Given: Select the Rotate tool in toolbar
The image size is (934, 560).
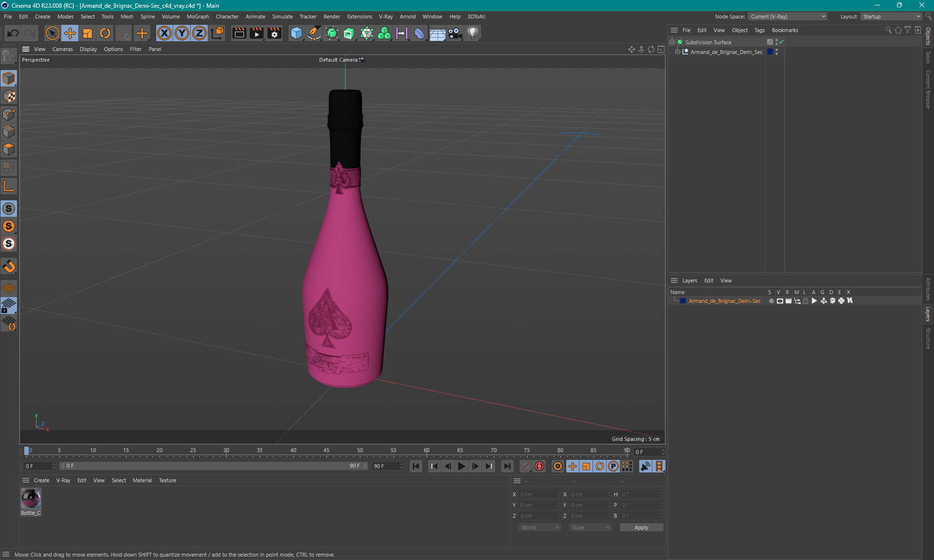Looking at the screenshot, I should coord(105,33).
